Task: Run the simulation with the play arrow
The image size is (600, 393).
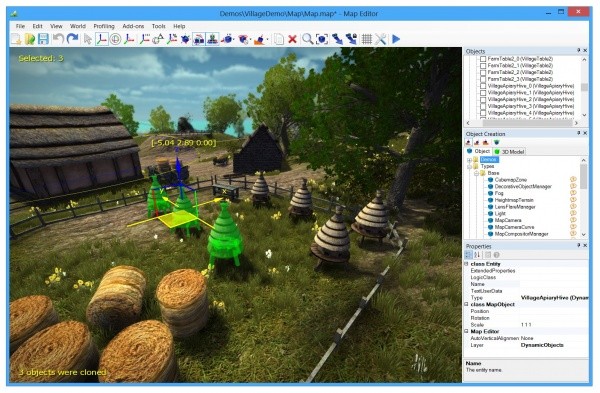Action: pyautogui.click(x=396, y=39)
